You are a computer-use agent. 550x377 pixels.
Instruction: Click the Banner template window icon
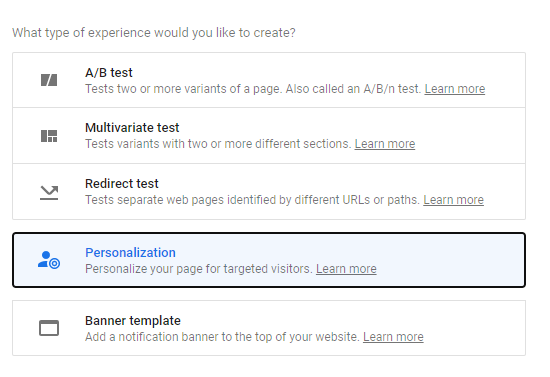click(49, 328)
